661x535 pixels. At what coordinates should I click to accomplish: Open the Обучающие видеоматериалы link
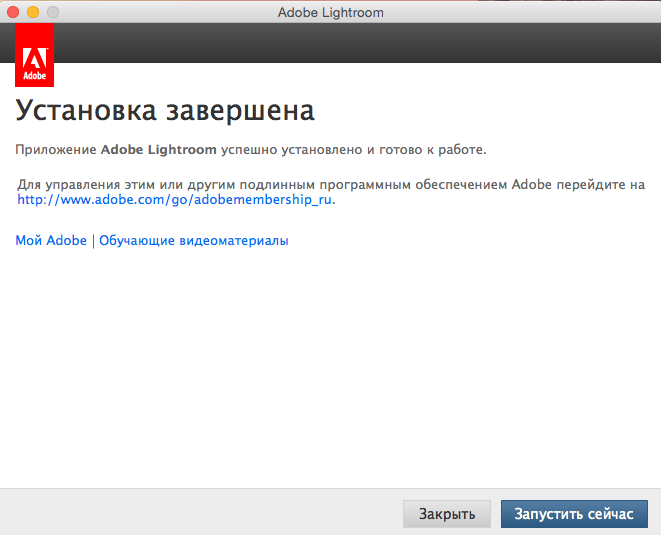tap(194, 240)
